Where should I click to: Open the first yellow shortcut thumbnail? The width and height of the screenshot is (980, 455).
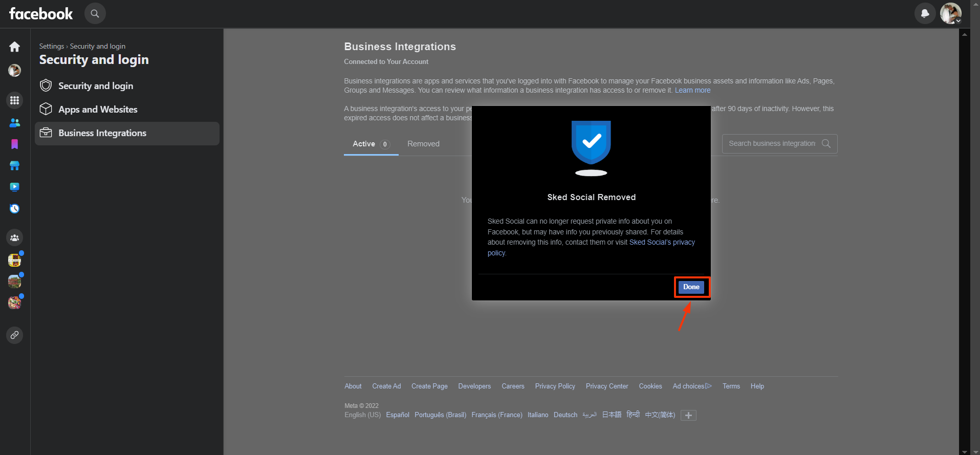pyautogui.click(x=14, y=261)
